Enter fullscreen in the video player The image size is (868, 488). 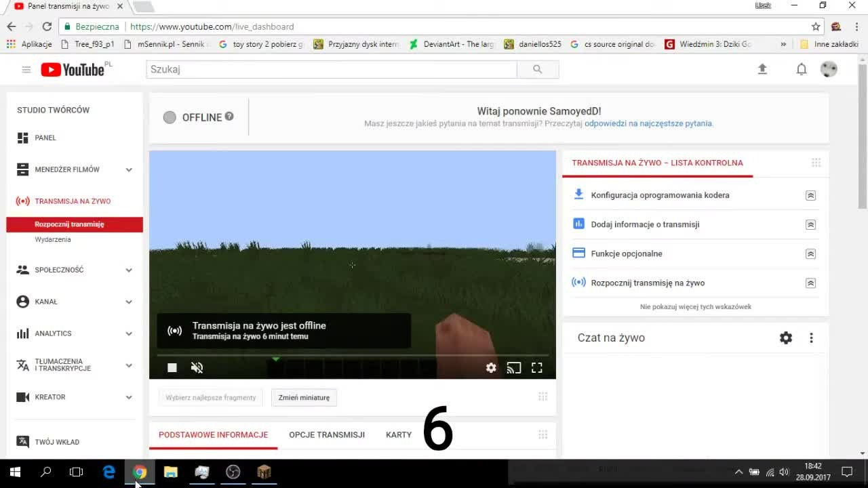(537, 367)
